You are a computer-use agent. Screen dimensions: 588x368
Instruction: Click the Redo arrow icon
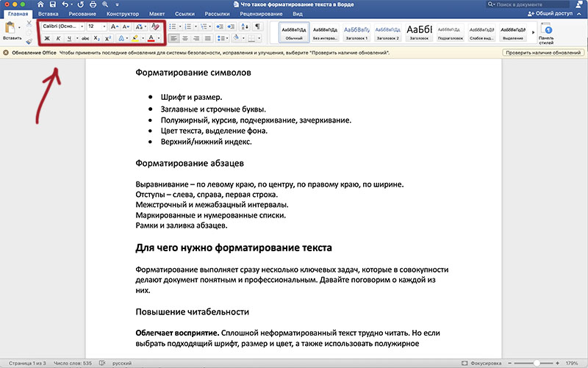[81, 4]
